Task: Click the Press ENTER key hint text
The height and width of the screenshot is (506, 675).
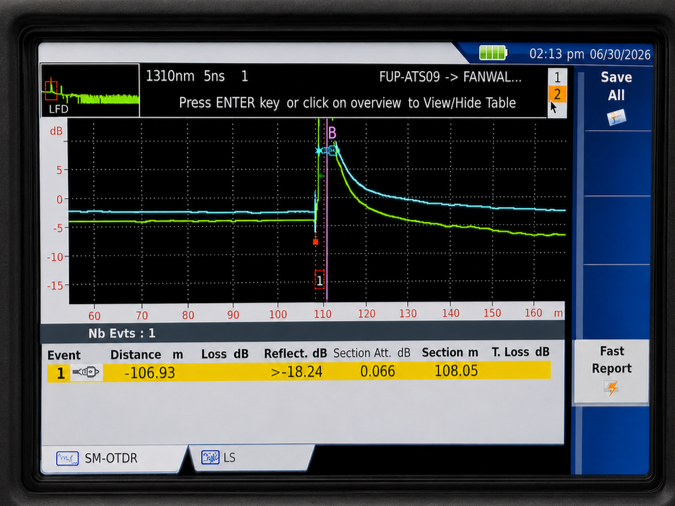Action: click(347, 103)
